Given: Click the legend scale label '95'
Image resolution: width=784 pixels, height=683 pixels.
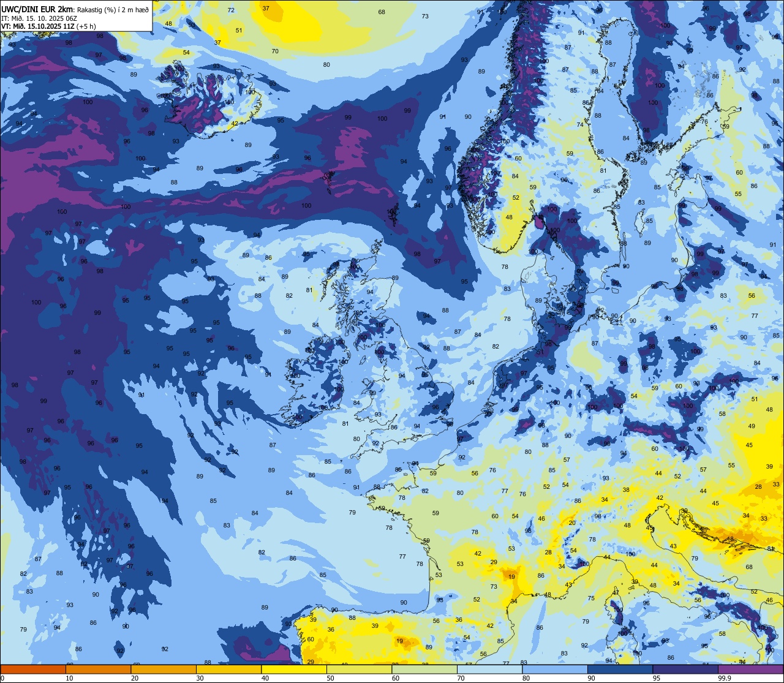Looking at the screenshot, I should (x=657, y=678).
